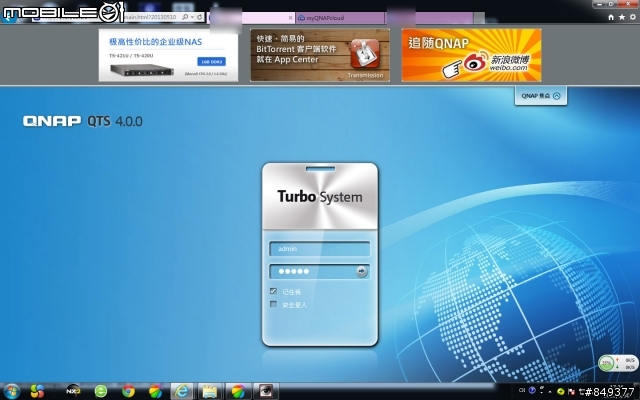Open the follow QNAP on Weibo banner
This screenshot has height=400, width=640.
click(x=471, y=55)
